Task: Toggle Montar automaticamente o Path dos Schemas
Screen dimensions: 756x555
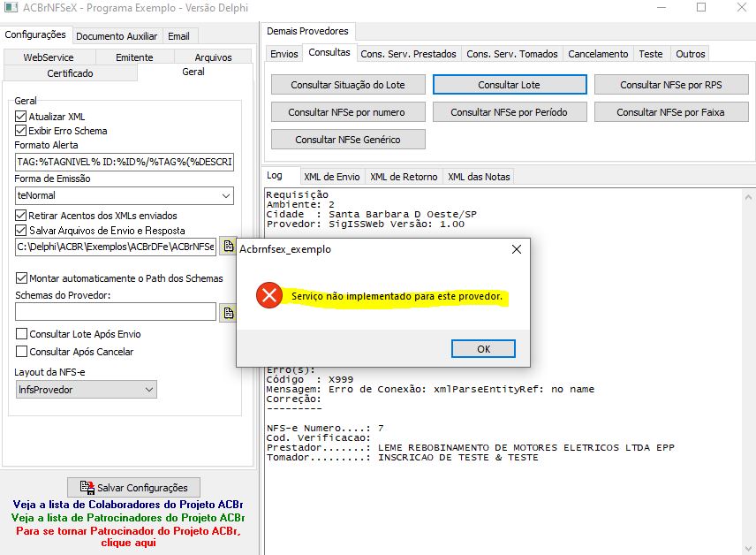Action: point(21,278)
